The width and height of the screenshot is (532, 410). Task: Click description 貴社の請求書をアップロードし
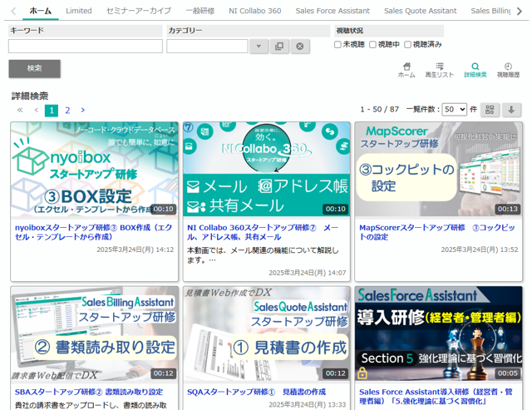[91, 405]
